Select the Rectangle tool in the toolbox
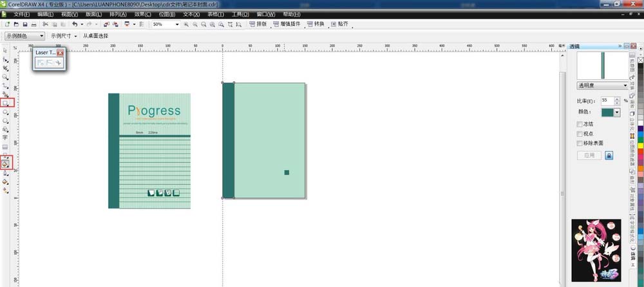Screen dimensions: 644x287 [6, 102]
